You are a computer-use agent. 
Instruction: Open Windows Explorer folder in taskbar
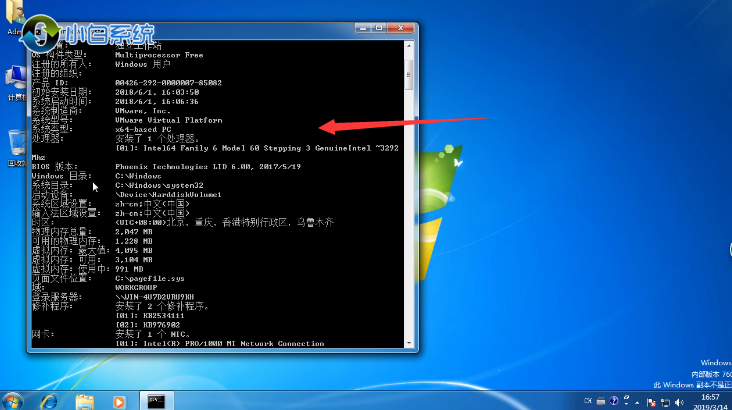(x=84, y=400)
